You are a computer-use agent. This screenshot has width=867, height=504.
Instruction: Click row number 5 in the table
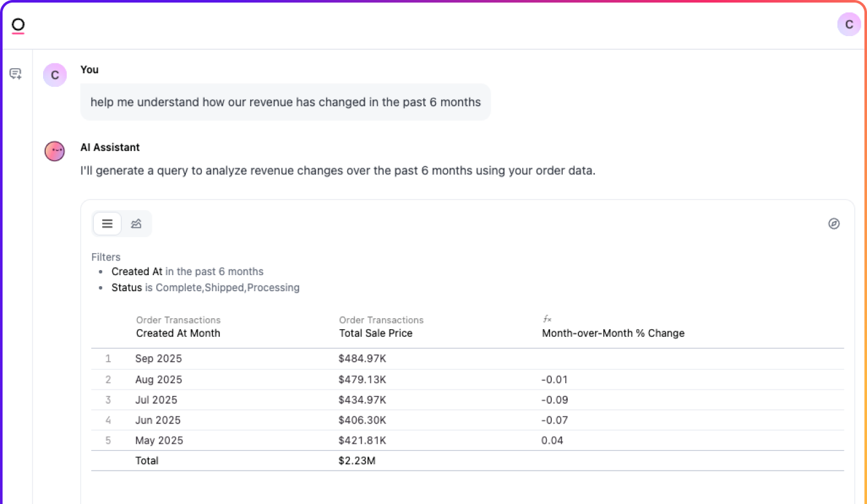pyautogui.click(x=108, y=440)
